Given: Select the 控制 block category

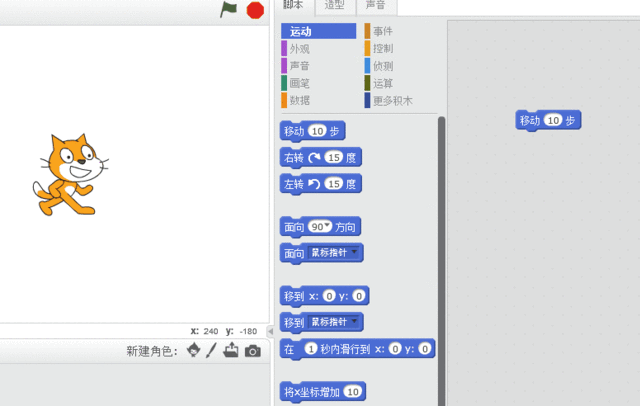Looking at the screenshot, I should (x=382, y=49).
